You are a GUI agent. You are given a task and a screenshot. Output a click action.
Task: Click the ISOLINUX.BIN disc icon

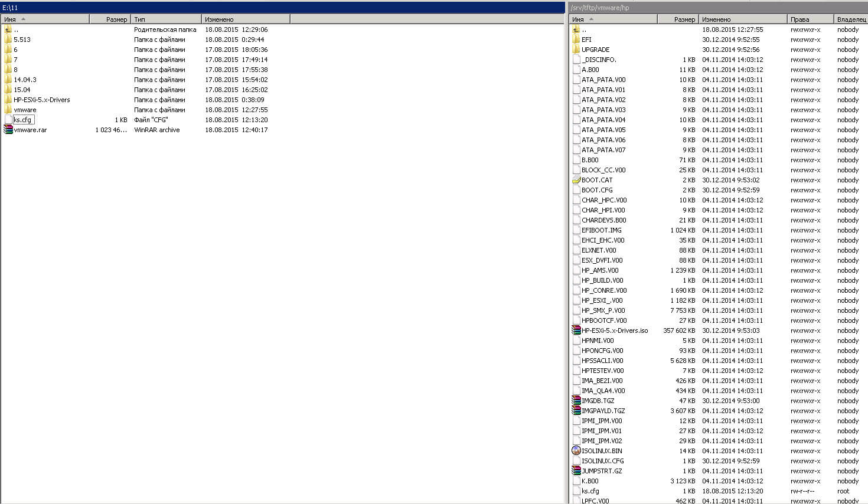[x=576, y=451]
